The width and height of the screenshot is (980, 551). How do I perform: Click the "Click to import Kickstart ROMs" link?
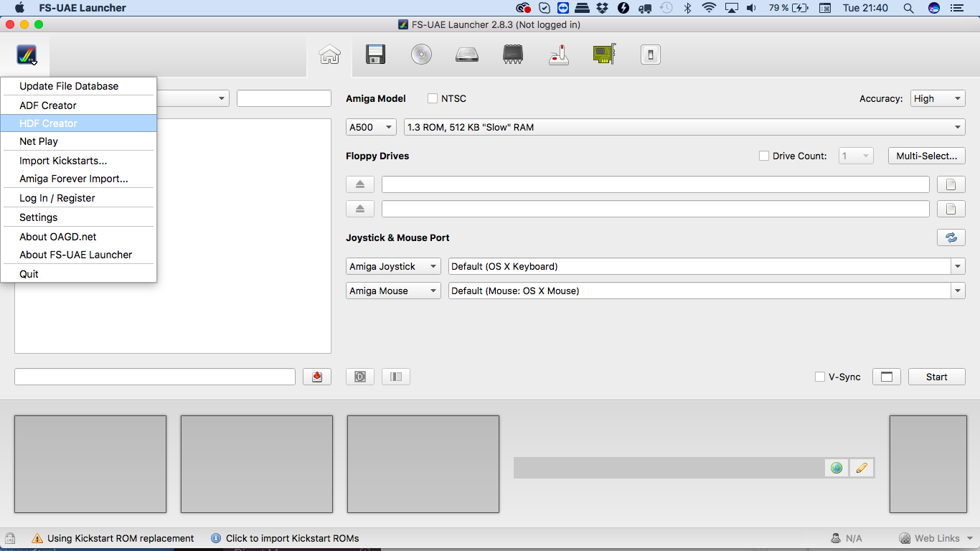tap(293, 538)
